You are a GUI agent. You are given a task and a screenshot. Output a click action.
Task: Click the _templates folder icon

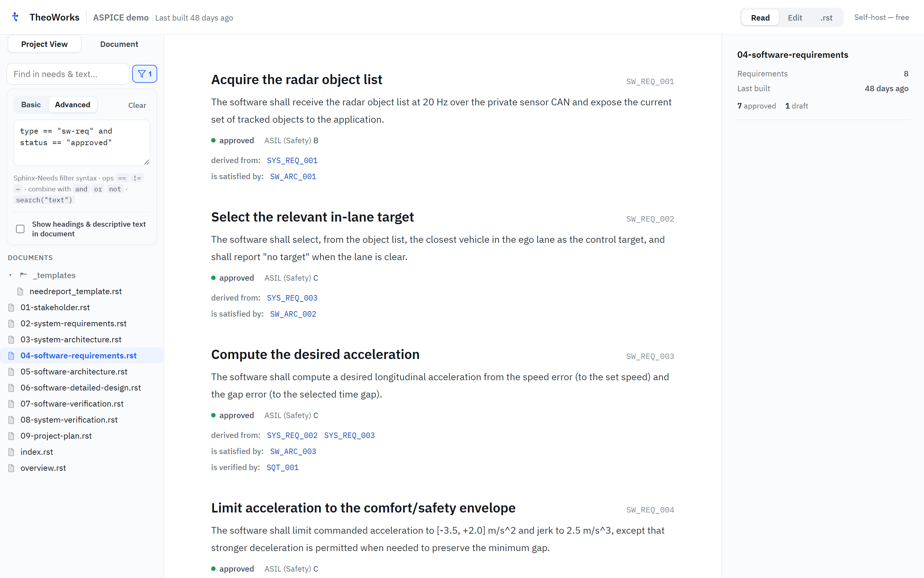pos(24,275)
